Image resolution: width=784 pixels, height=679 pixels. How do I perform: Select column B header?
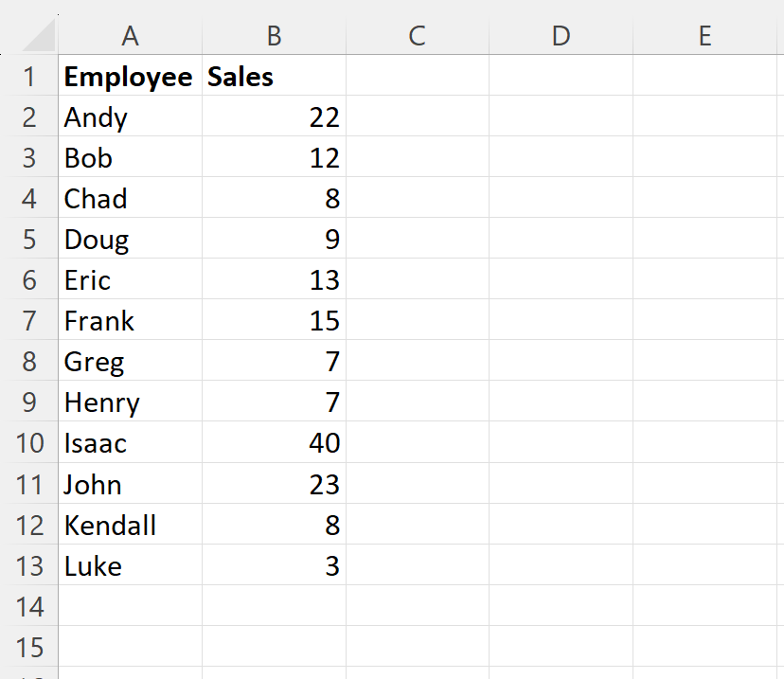point(274,35)
